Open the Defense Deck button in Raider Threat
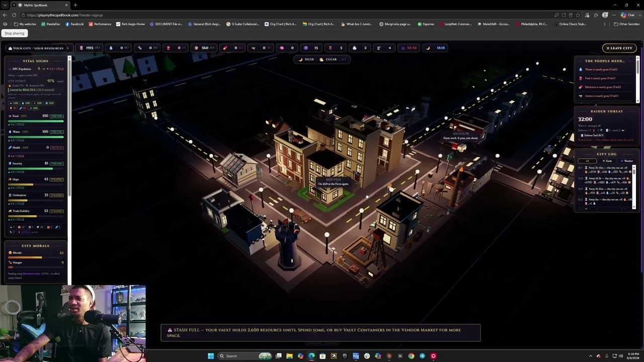This screenshot has height=362, width=644. tap(593, 135)
